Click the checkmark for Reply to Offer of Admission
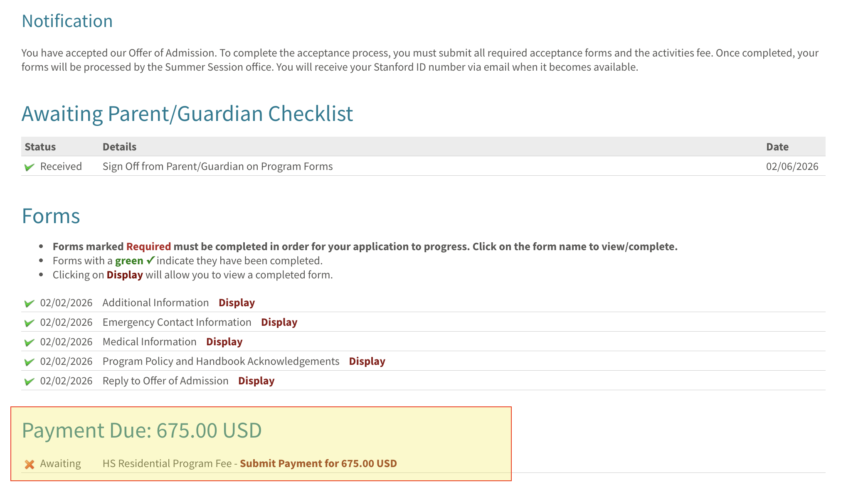 (29, 381)
